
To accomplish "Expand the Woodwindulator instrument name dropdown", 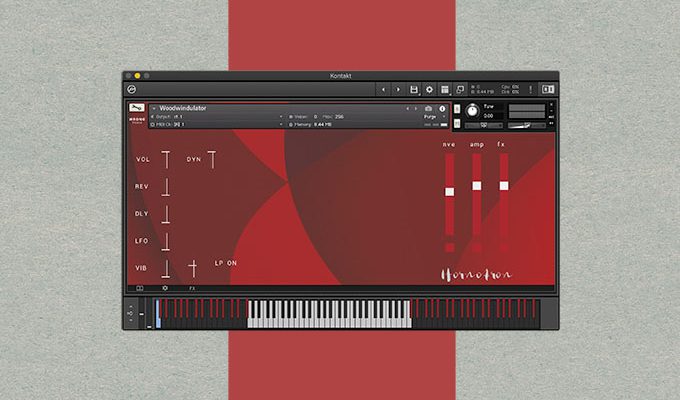I will coord(153,108).
